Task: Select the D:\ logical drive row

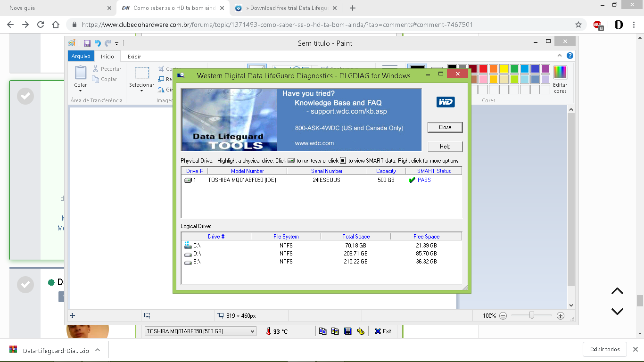Action: point(322,254)
